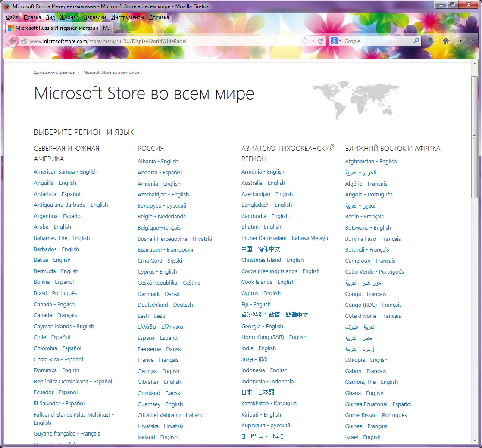Image resolution: width=482 pixels, height=448 pixels.
Task: Select the Microsoft Russia Интернет-магазин tab
Action: click(59, 28)
